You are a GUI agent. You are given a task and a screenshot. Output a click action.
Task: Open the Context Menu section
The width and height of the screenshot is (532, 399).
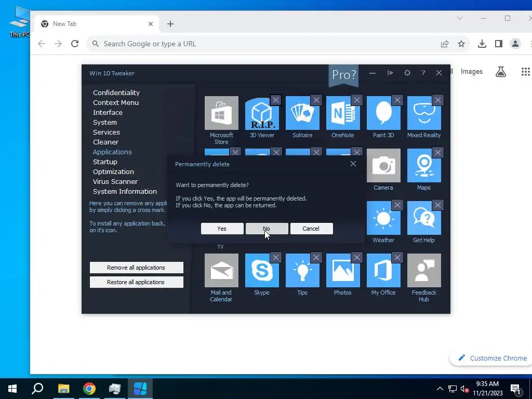pyautogui.click(x=116, y=102)
